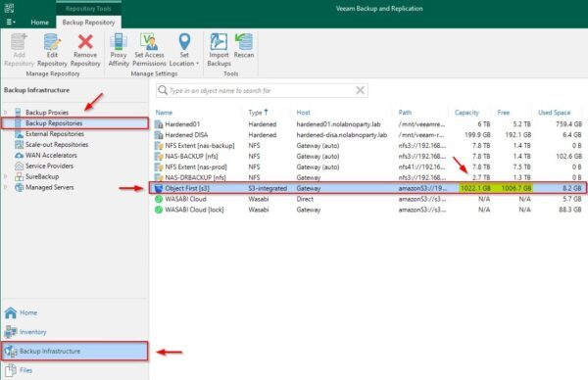
Task: Select the Repository Tools contextual tab
Action: coord(88,8)
